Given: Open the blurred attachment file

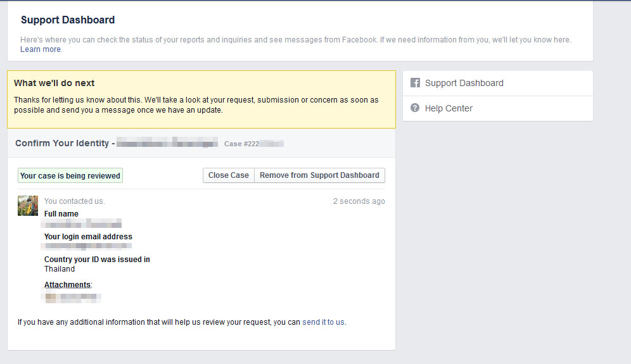Looking at the screenshot, I should coord(71,298).
